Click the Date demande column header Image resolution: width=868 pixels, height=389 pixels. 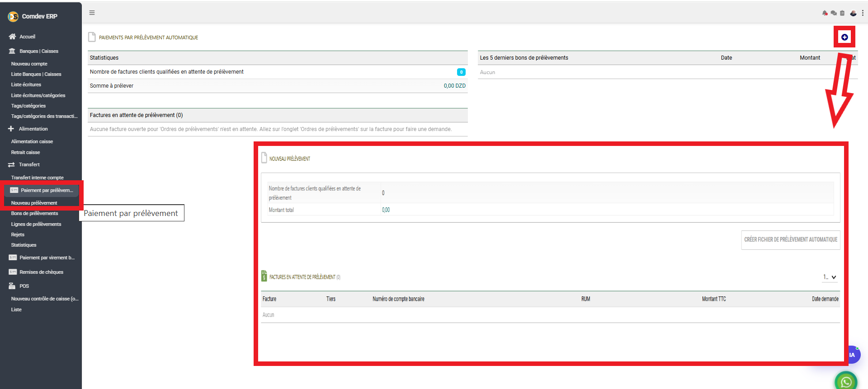click(825, 299)
